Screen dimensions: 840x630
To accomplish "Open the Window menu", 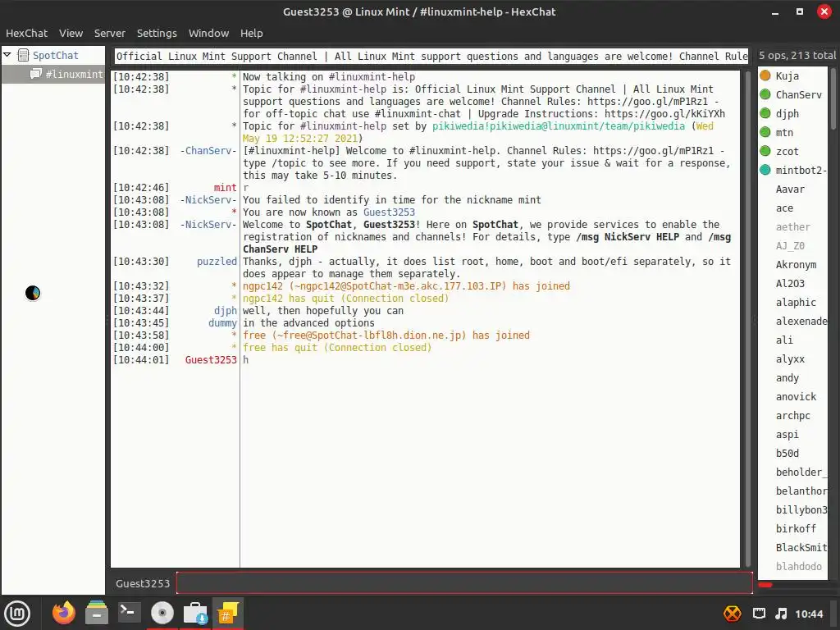I will pyautogui.click(x=208, y=33).
